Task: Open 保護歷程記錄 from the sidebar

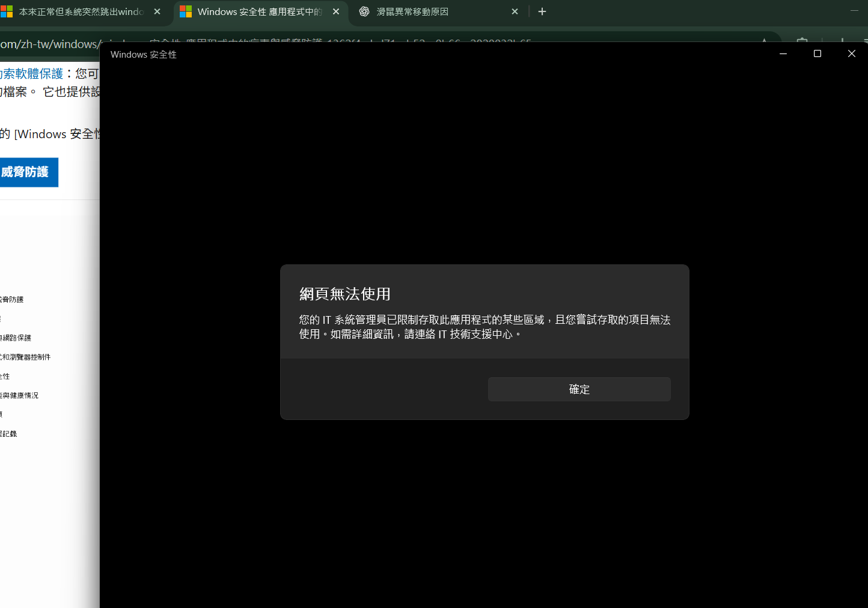Action: [x=10, y=433]
